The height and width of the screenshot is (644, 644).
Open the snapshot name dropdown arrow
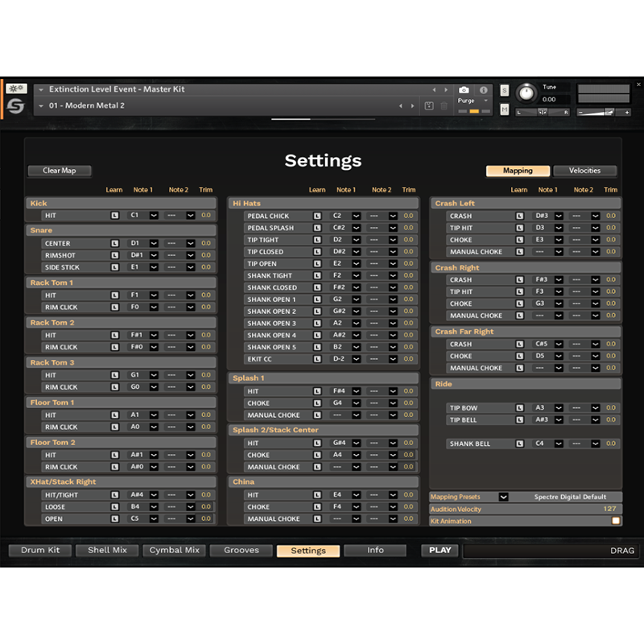coord(41,106)
